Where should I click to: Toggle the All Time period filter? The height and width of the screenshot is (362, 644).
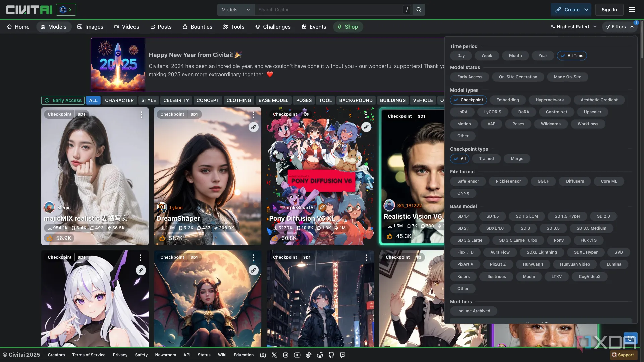click(x=572, y=56)
